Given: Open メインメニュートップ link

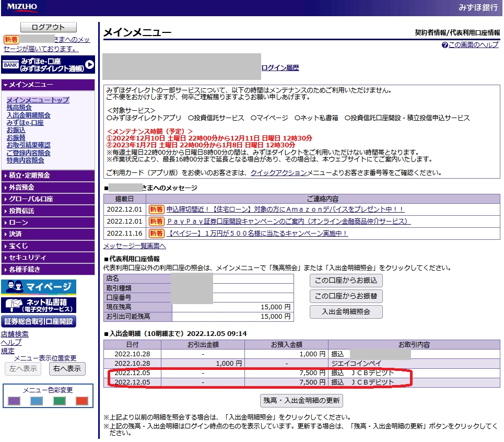Looking at the screenshot, I should point(38,100).
